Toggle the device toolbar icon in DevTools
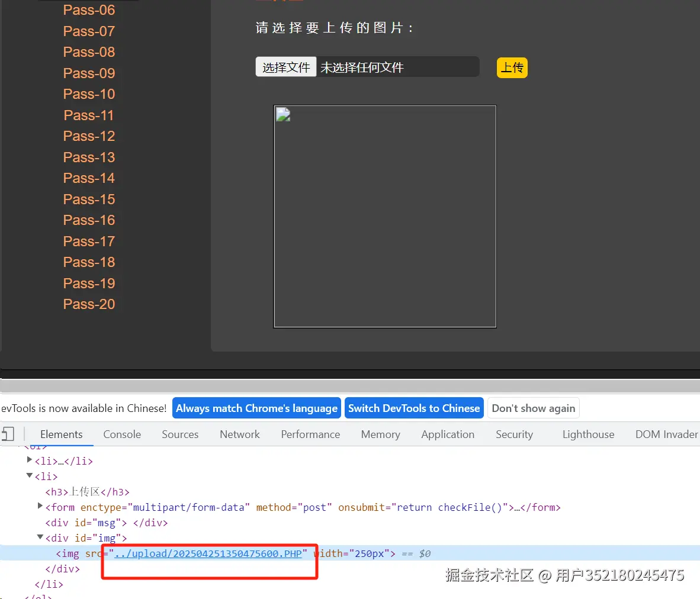This screenshot has width=700, height=599. (8, 434)
